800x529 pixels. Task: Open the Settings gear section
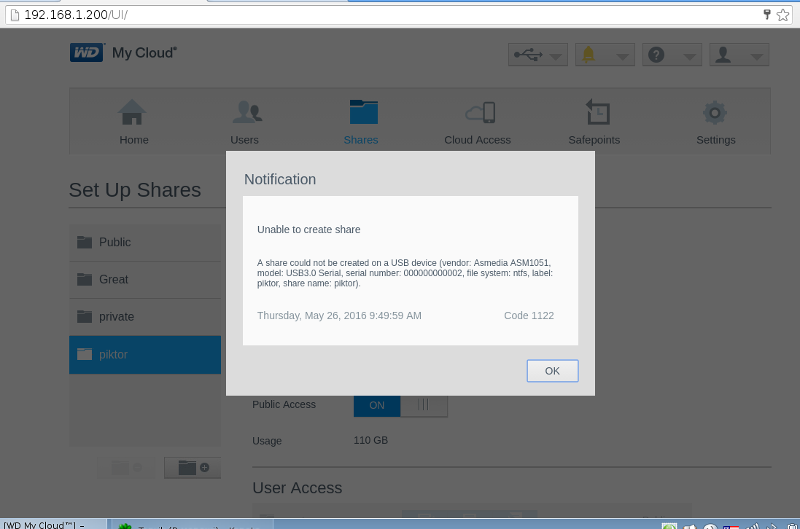click(x=715, y=122)
